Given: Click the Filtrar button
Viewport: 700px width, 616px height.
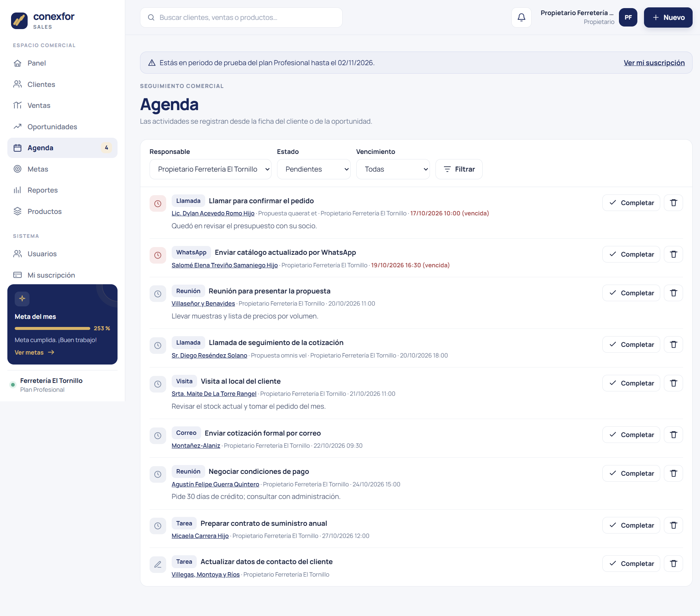Looking at the screenshot, I should 459,169.
